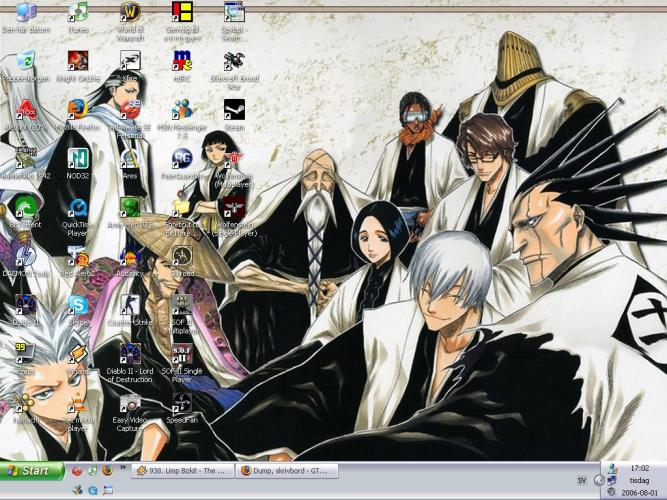Select the Alcohol 120% icon
The width and height of the screenshot is (667, 500).
26,116
